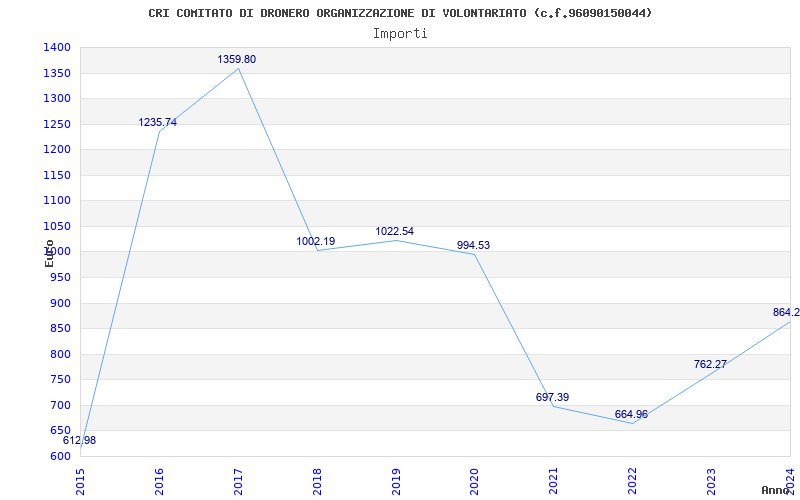Click the data label 697.39
The height and width of the screenshot is (500, 800).
[x=553, y=397]
